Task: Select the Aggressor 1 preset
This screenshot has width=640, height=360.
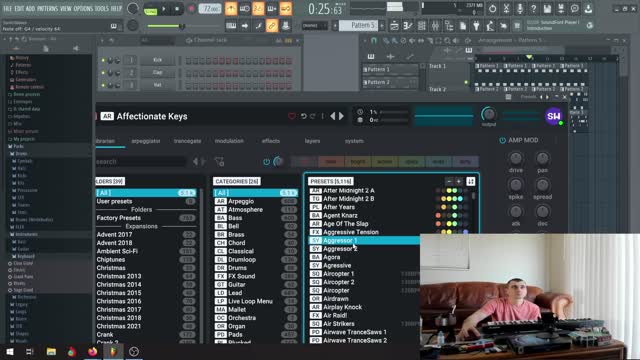Action: click(364, 240)
